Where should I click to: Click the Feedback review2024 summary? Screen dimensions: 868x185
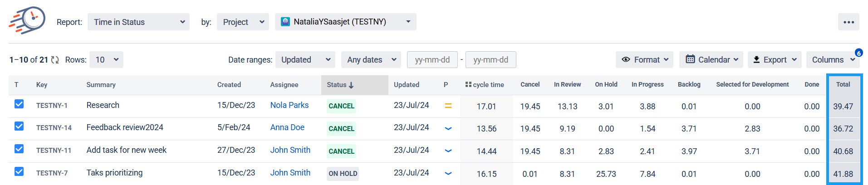tap(125, 127)
